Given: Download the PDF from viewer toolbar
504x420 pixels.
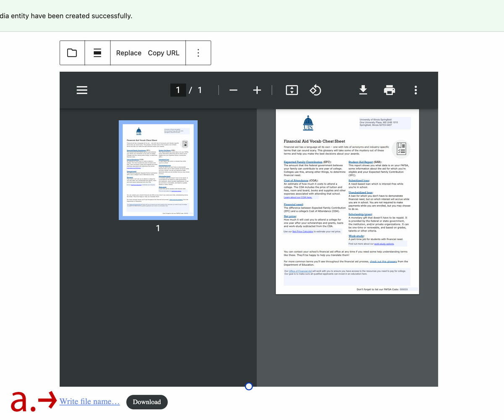Looking at the screenshot, I should pyautogui.click(x=363, y=90).
